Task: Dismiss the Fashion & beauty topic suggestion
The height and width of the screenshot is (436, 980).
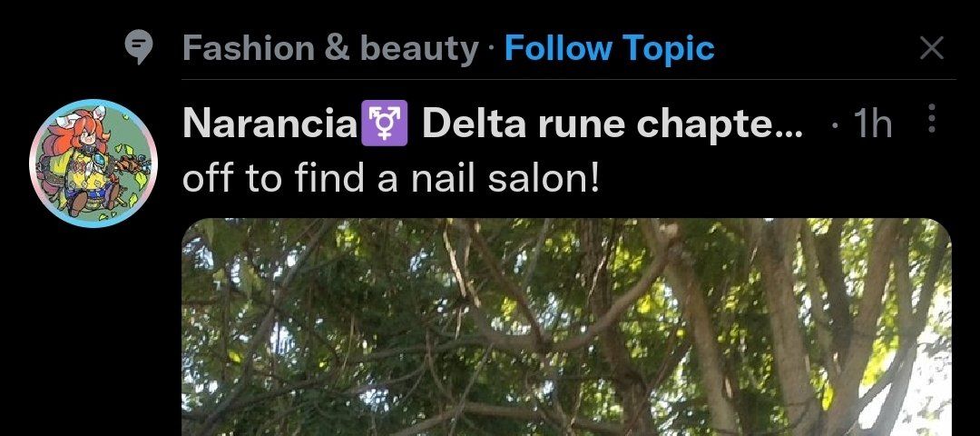Action: 931,48
